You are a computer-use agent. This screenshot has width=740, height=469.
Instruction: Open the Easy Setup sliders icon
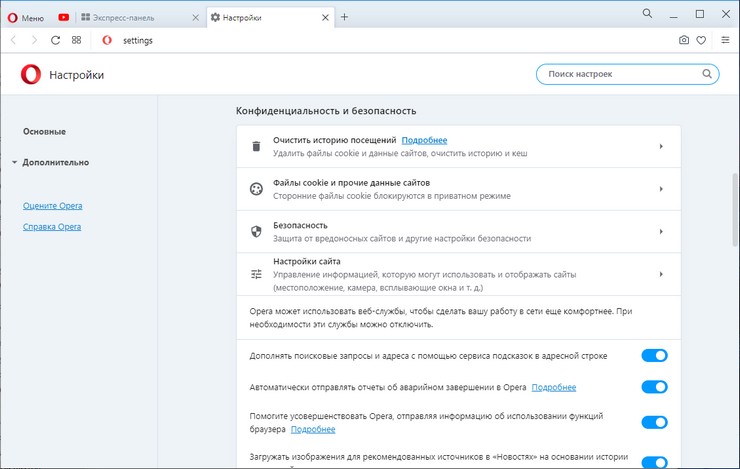(x=725, y=40)
